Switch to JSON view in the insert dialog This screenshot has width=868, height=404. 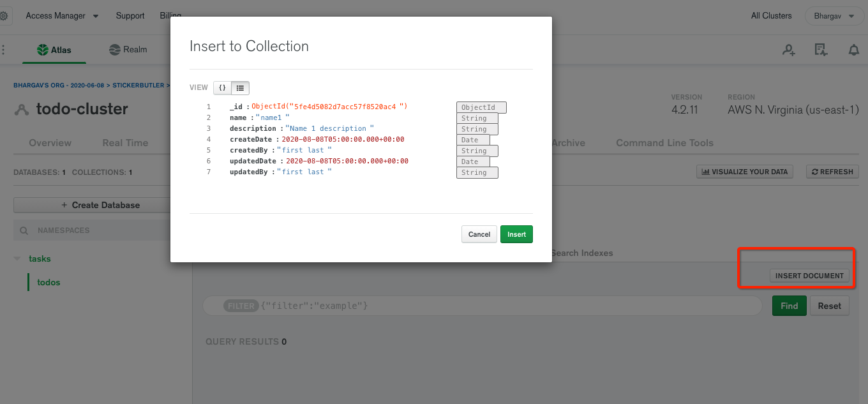click(221, 87)
